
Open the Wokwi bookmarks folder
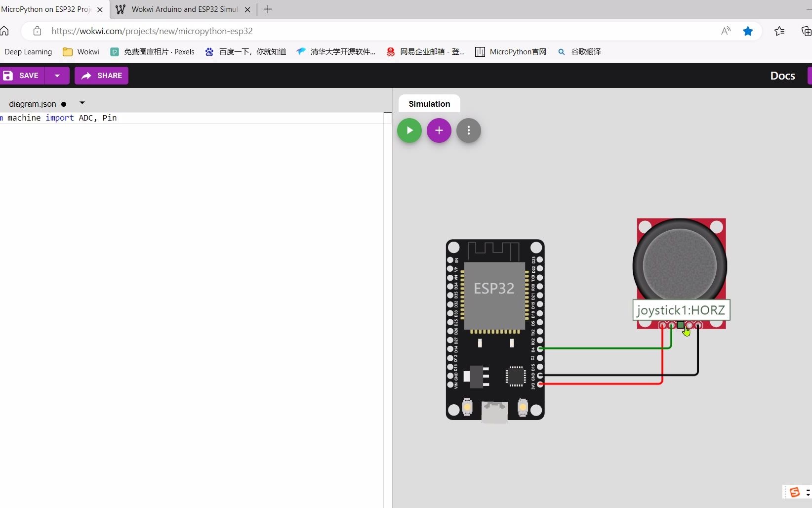(81, 51)
